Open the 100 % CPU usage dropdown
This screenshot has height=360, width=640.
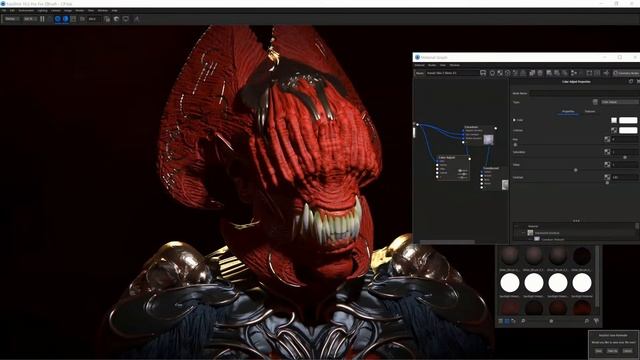pyautogui.click(x=30, y=19)
